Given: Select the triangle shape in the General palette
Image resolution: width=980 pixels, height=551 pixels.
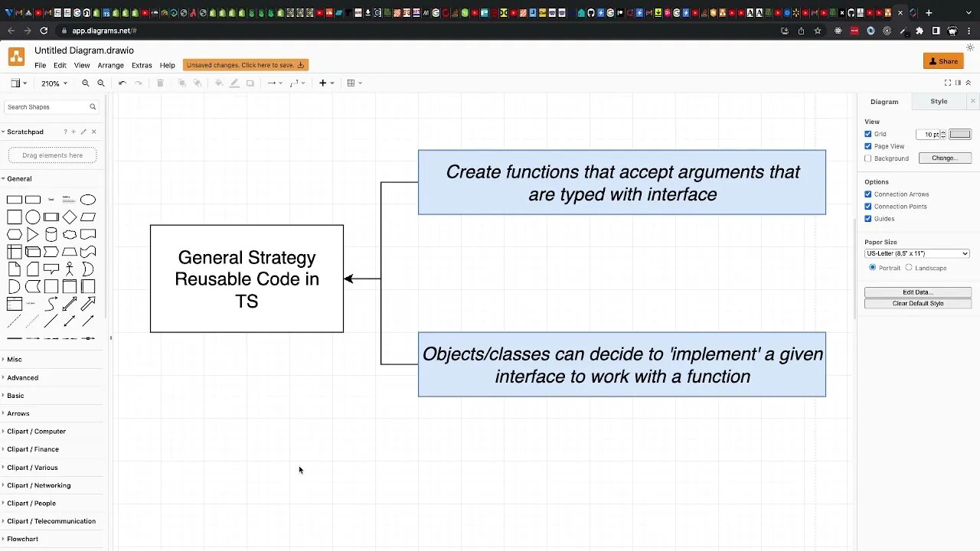Looking at the screenshot, I should tap(33, 234).
